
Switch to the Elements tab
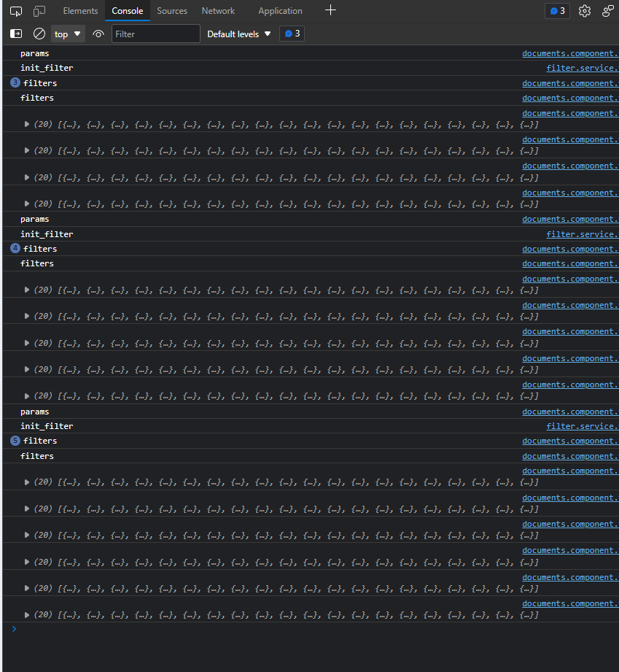click(80, 11)
